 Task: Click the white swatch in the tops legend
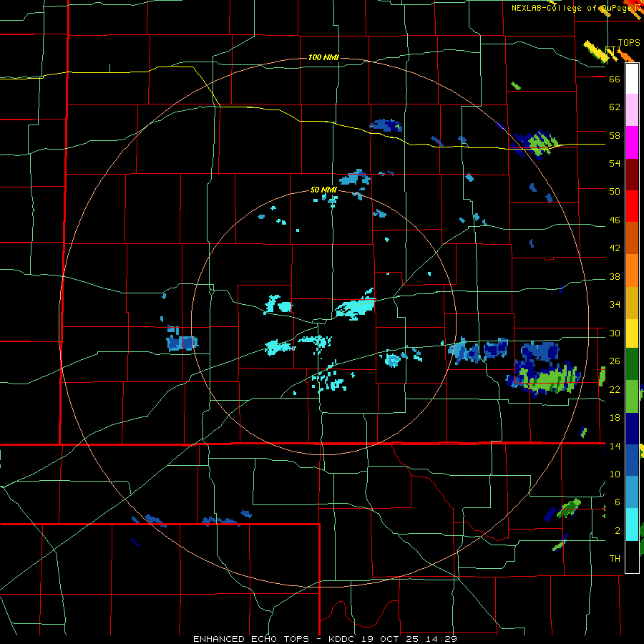632,79
